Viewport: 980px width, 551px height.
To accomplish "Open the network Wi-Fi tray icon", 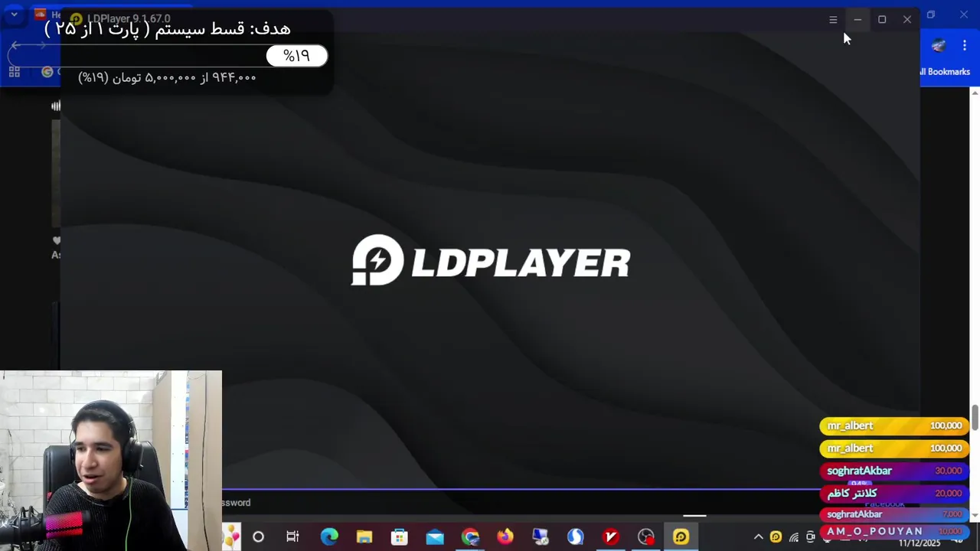I will 794,537.
